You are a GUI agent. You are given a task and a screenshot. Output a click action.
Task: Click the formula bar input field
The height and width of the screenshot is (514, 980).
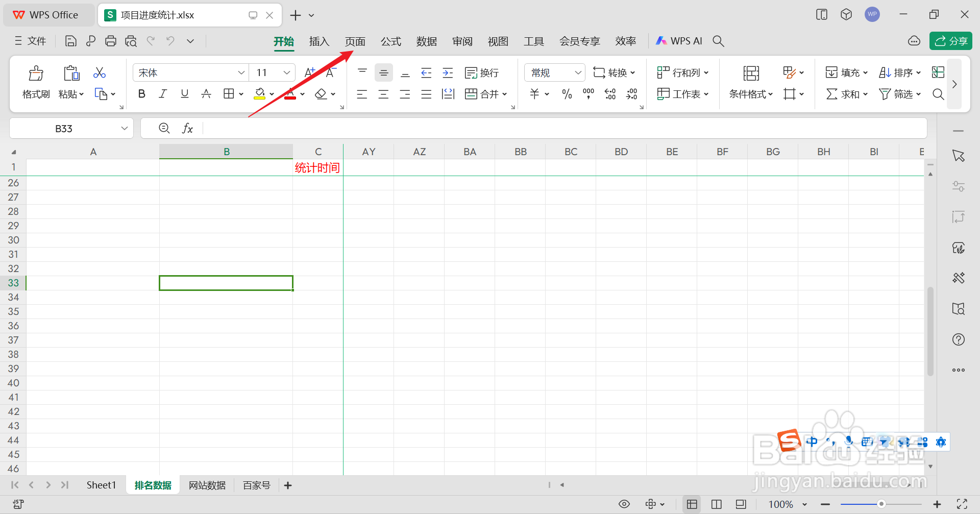point(564,129)
